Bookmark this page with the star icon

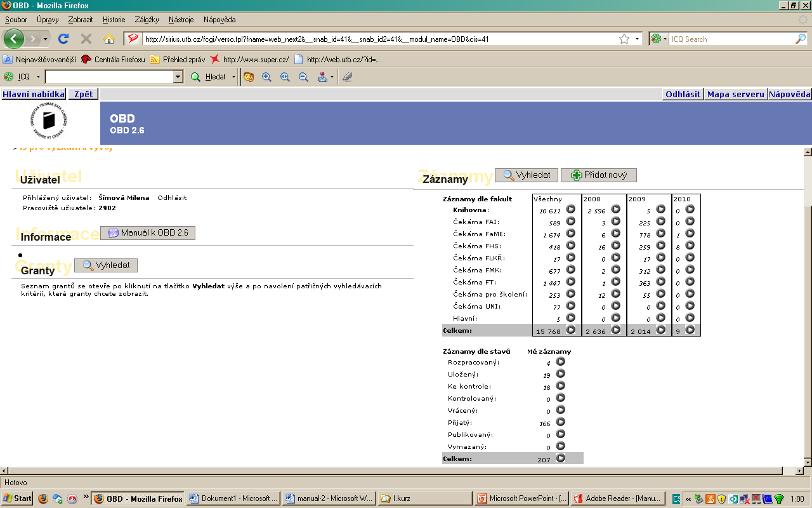click(x=624, y=39)
